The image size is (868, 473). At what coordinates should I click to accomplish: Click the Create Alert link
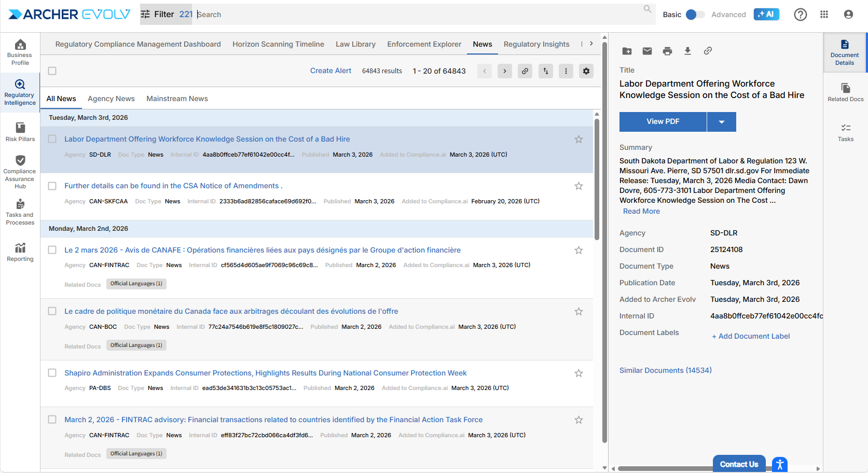tap(330, 71)
